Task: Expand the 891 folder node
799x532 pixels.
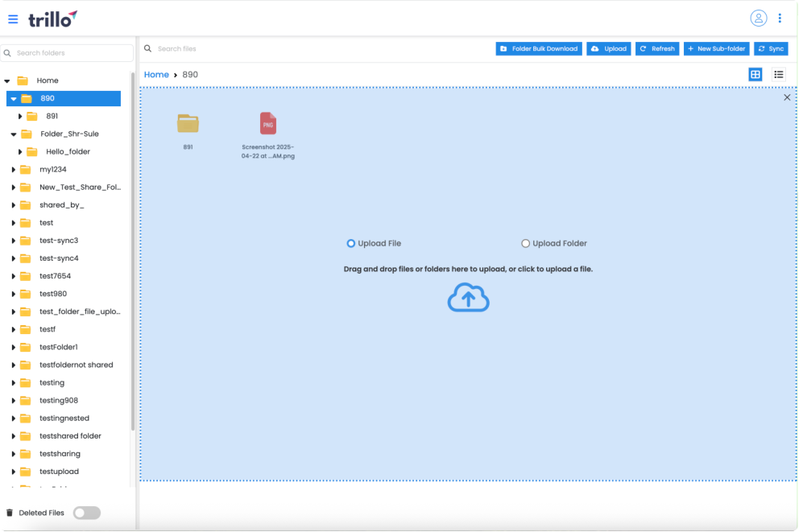Action: tap(20, 117)
